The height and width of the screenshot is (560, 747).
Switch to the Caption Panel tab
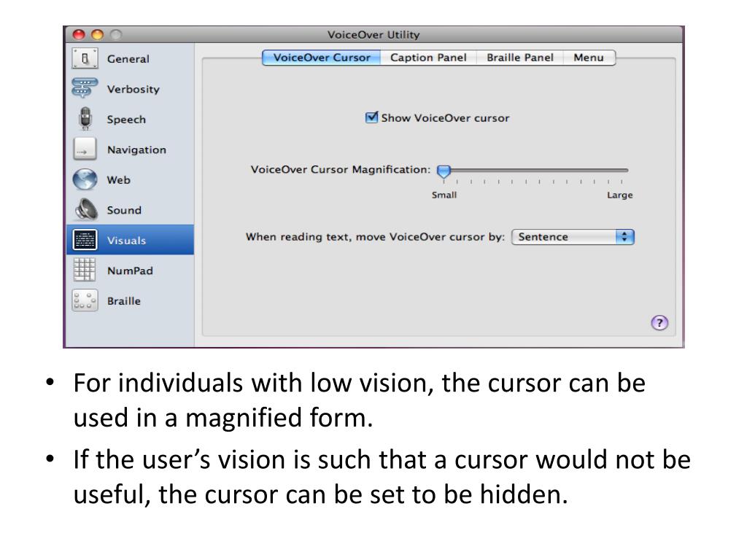tap(428, 58)
